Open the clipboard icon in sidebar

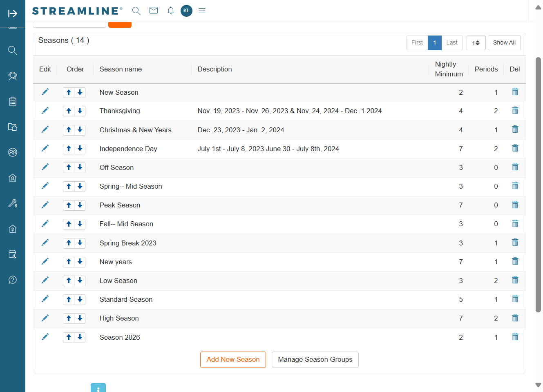[13, 101]
